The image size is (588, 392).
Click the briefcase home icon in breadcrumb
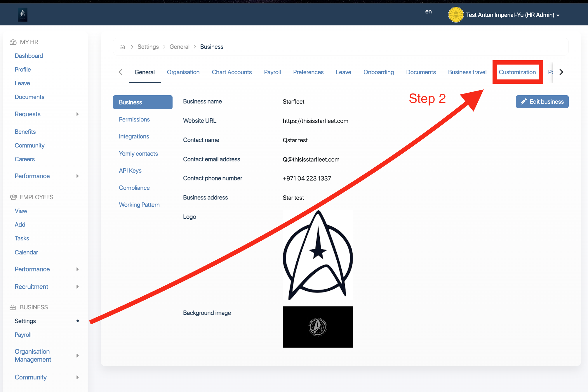pos(122,47)
